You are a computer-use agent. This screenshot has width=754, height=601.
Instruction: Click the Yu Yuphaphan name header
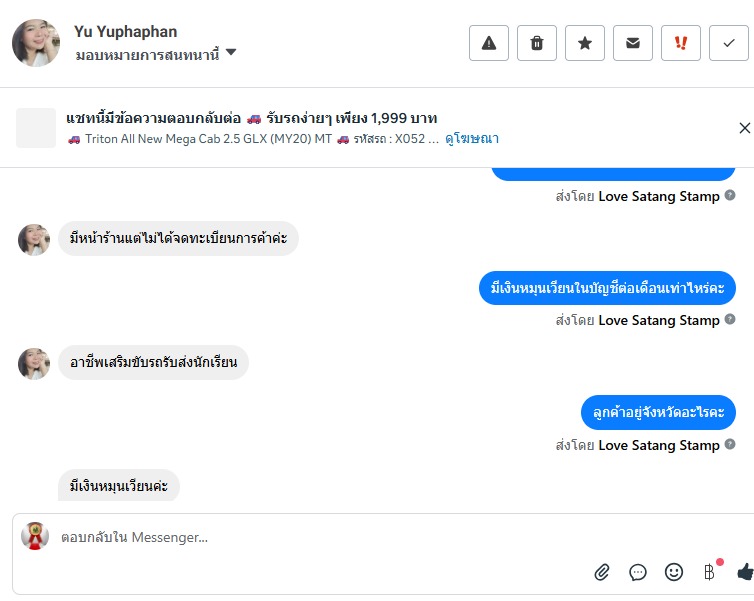click(x=126, y=32)
